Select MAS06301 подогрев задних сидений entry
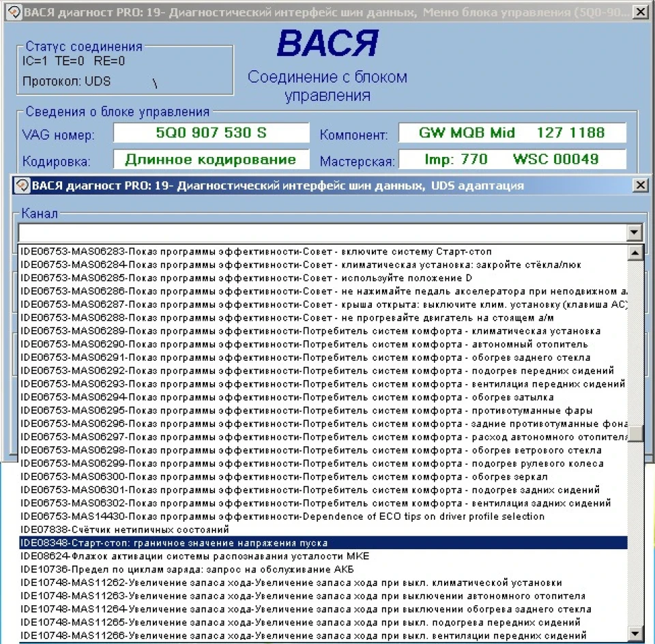The height and width of the screenshot is (644, 655). (x=323, y=490)
